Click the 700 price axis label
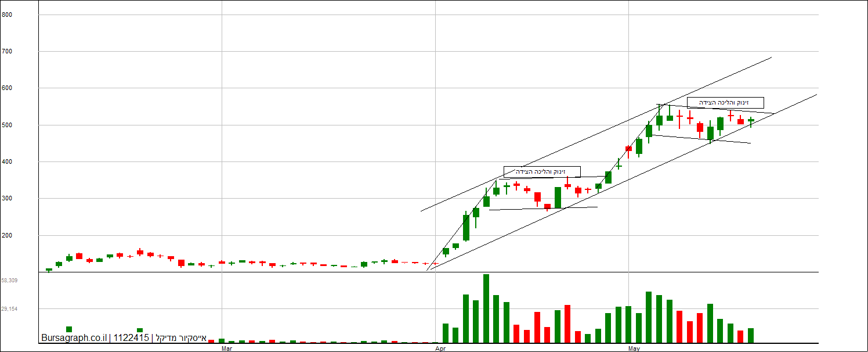 [7, 52]
